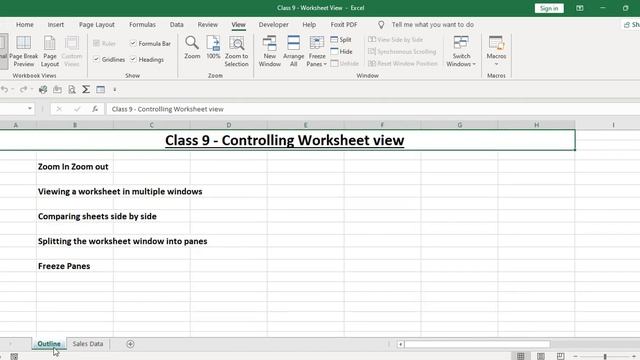Click the Macros button icon
640x360 pixels.
(x=496, y=43)
